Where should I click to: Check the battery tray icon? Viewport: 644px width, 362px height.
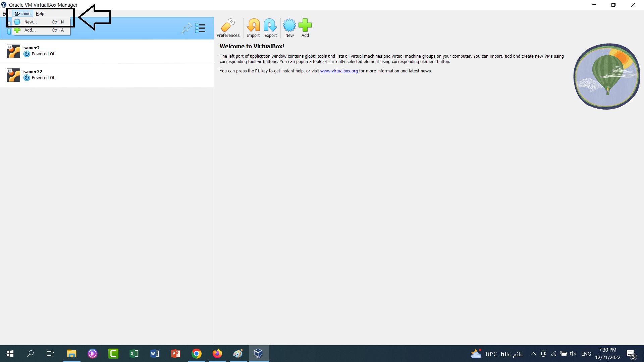[563, 354]
